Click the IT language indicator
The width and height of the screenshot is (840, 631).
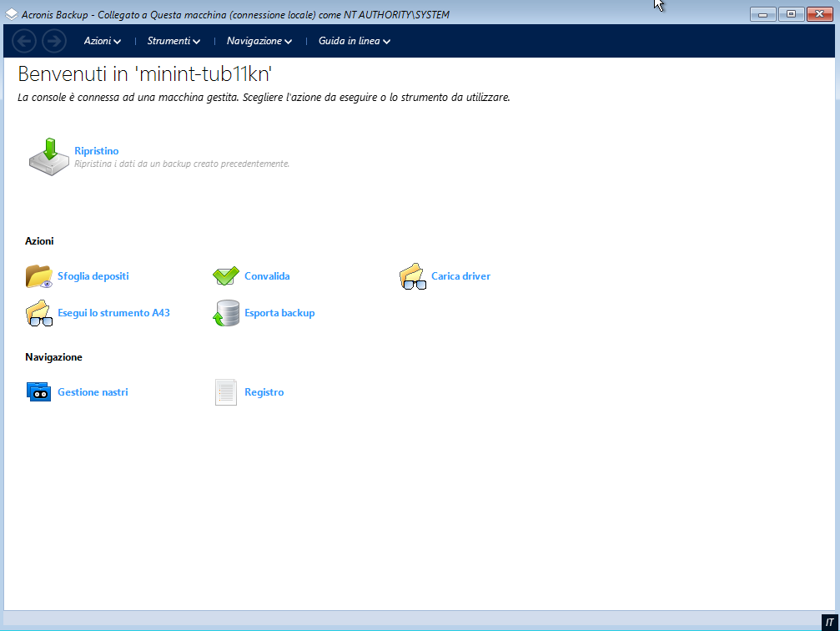pyautogui.click(x=830, y=623)
